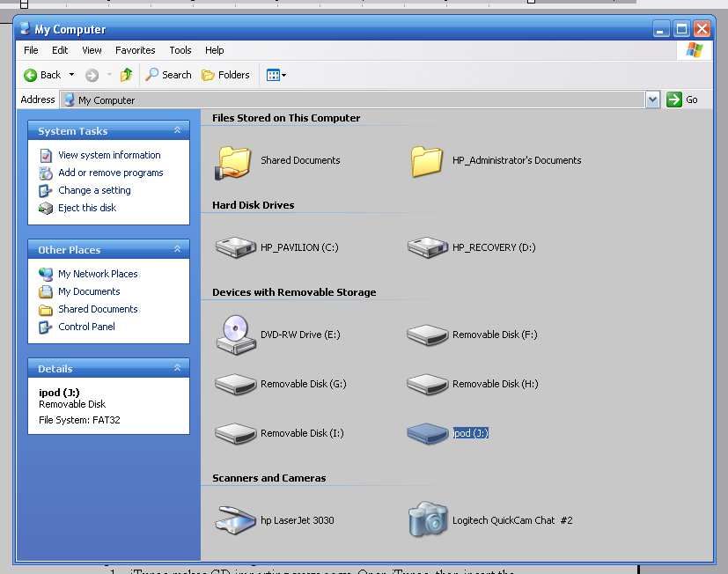Click the Go button

pos(682,99)
